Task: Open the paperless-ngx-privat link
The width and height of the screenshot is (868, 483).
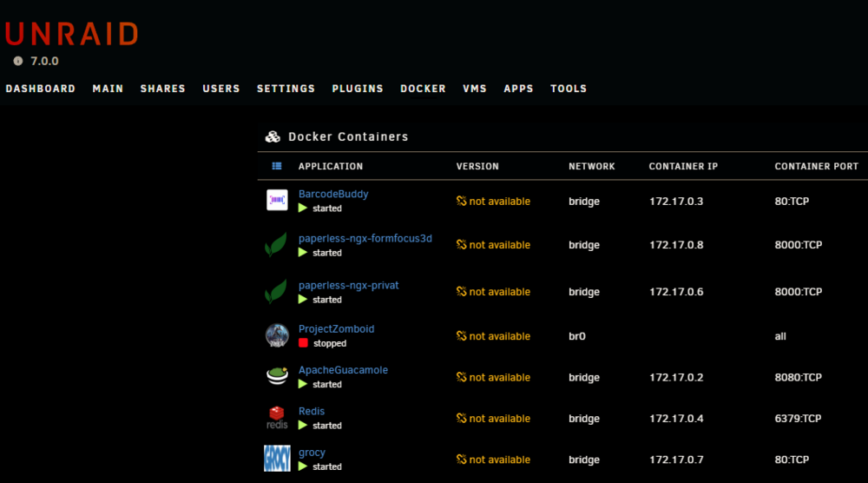Action: 348,285
